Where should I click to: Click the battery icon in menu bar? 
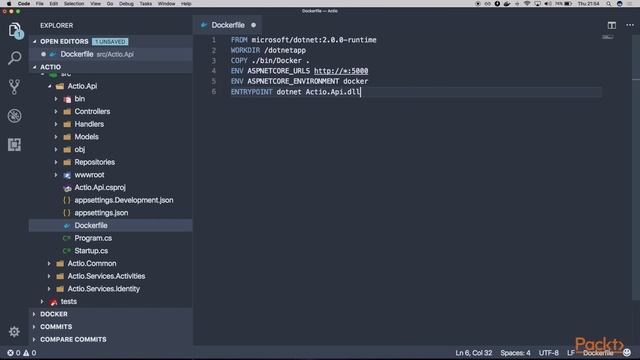568,4
